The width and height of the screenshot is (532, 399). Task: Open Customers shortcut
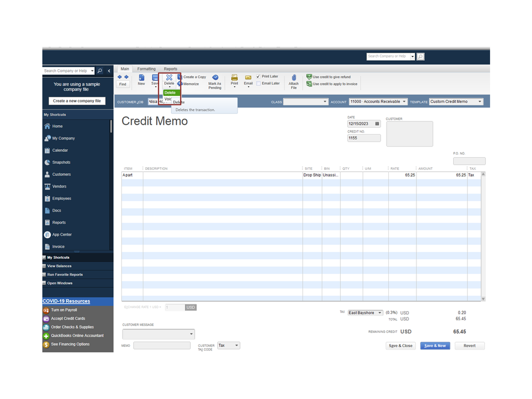point(58,174)
